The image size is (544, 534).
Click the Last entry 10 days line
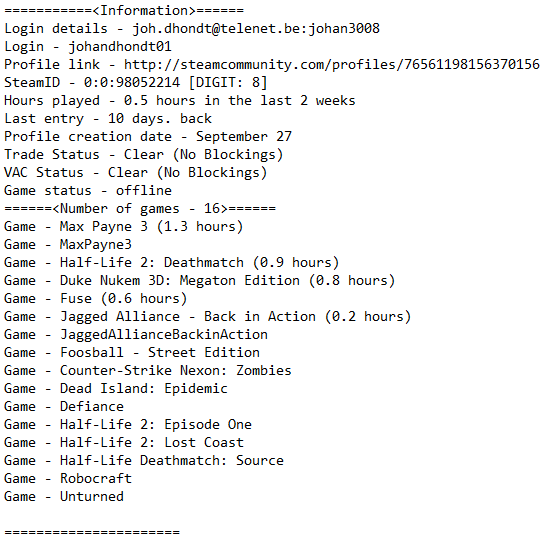(108, 119)
